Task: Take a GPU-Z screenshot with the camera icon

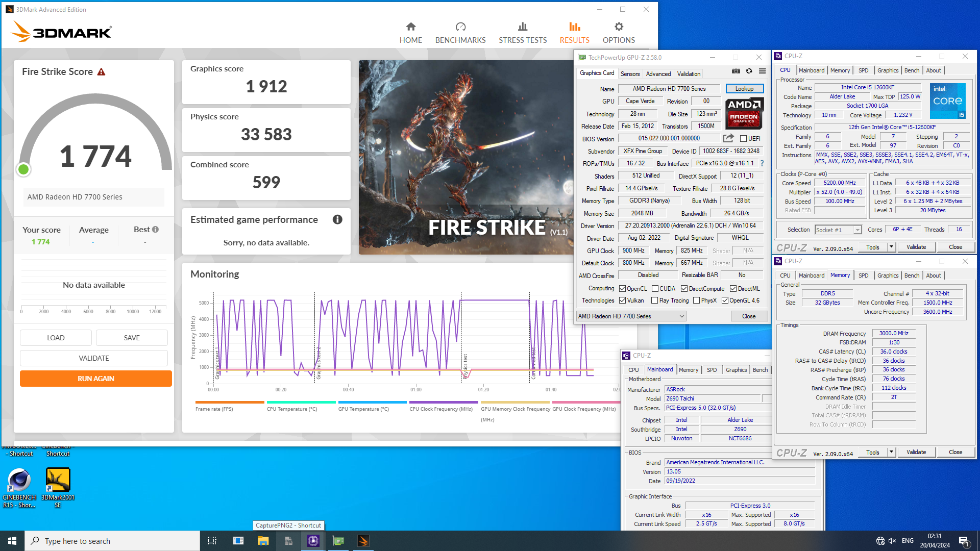Action: [x=736, y=71]
